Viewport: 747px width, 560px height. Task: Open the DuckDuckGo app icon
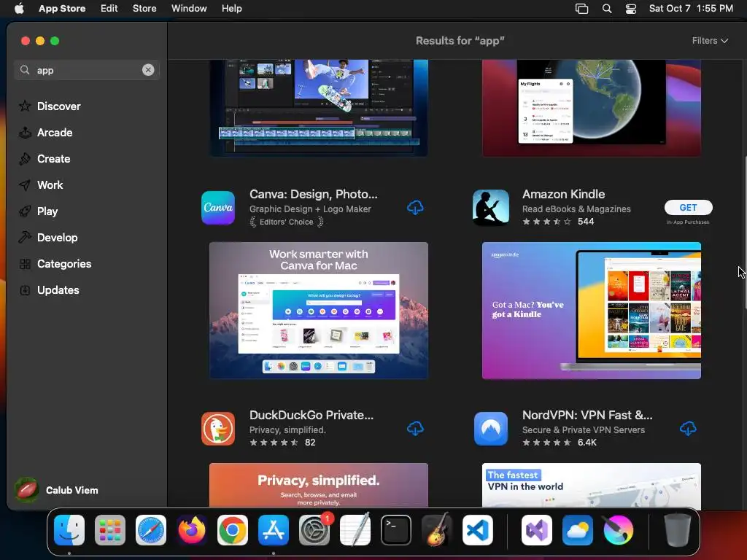click(218, 429)
